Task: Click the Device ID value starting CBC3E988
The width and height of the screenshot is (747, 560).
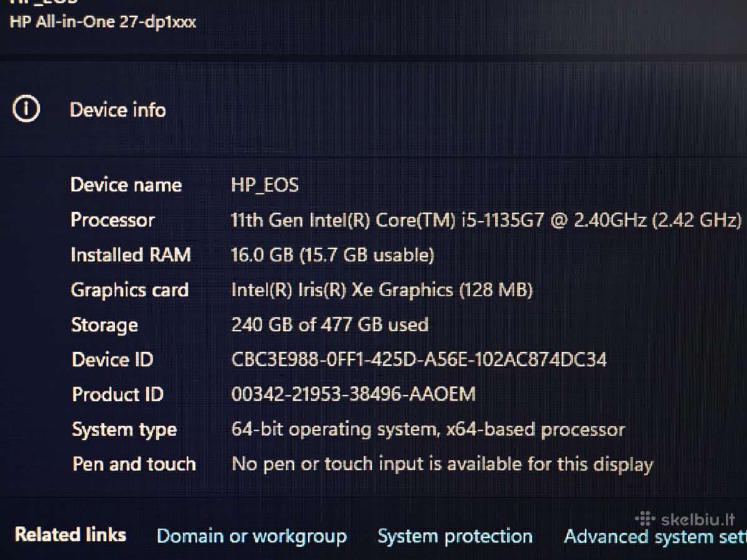Action: tap(419, 360)
